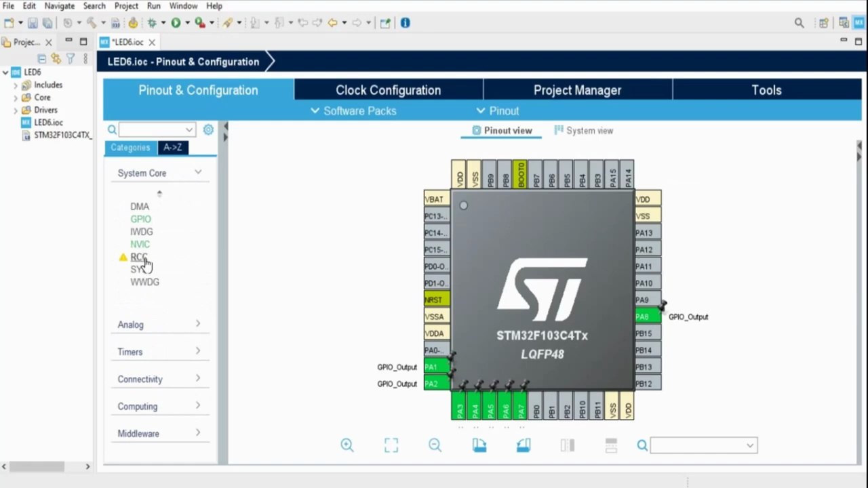Switch to System view

pos(584,131)
